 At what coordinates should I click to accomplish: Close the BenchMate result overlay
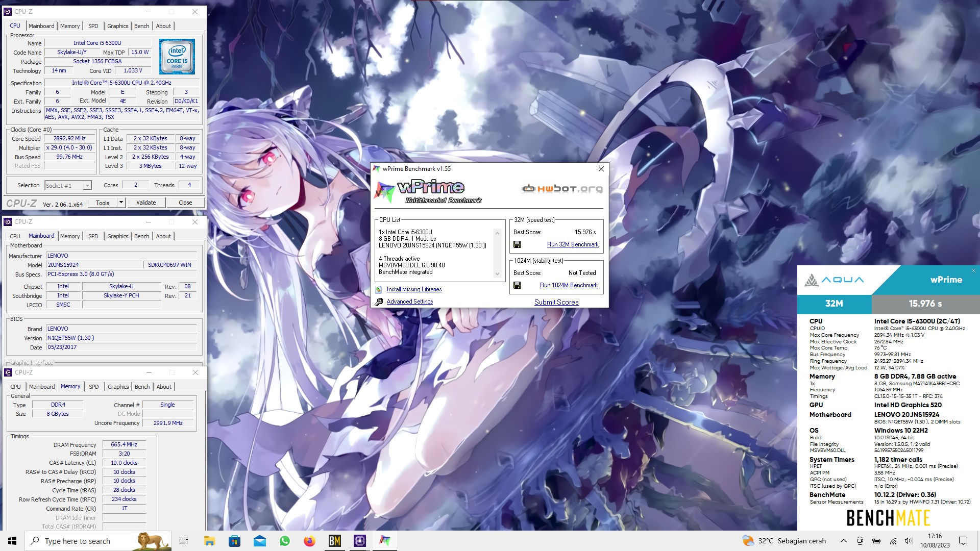click(973, 270)
